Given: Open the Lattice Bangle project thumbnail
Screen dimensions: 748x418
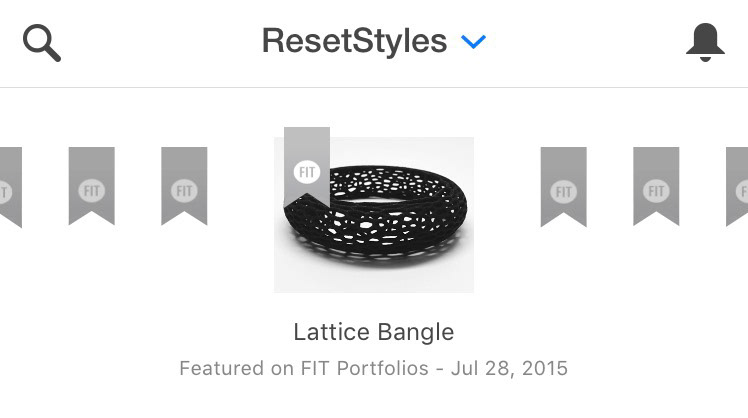Looking at the screenshot, I should 374,215.
